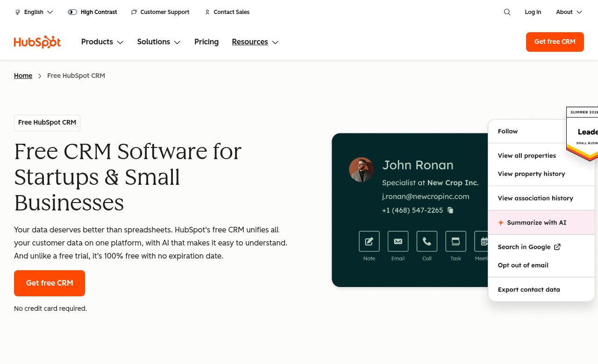This screenshot has width=598, height=364.
Task: Follow the Home breadcrumb link
Action: [x=23, y=76]
